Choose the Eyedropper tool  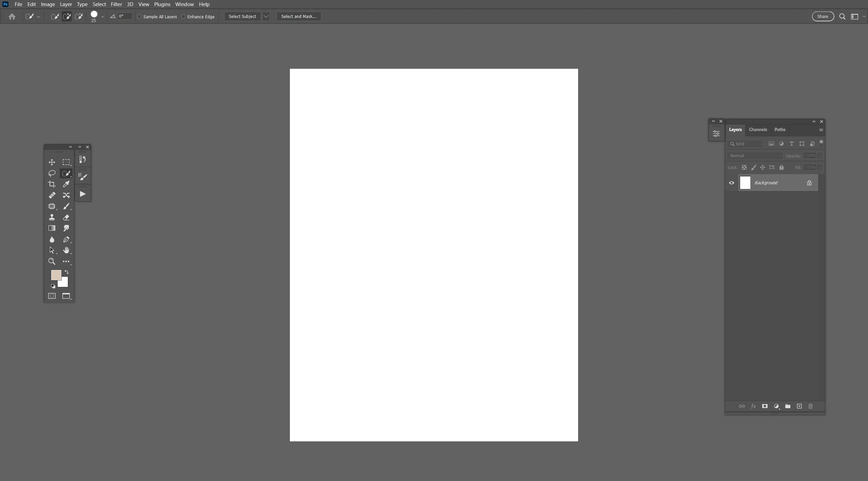(66, 184)
